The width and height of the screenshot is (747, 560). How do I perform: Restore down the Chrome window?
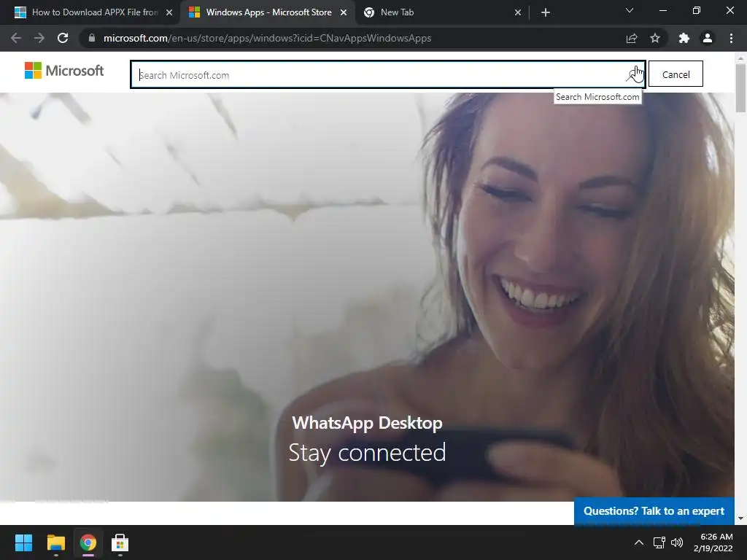[697, 10]
